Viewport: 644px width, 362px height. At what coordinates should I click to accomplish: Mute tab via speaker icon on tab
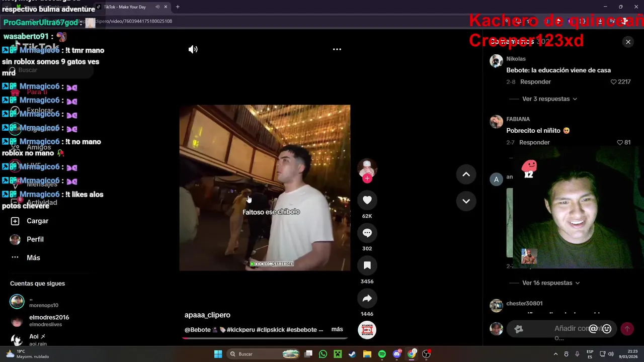(157, 7)
